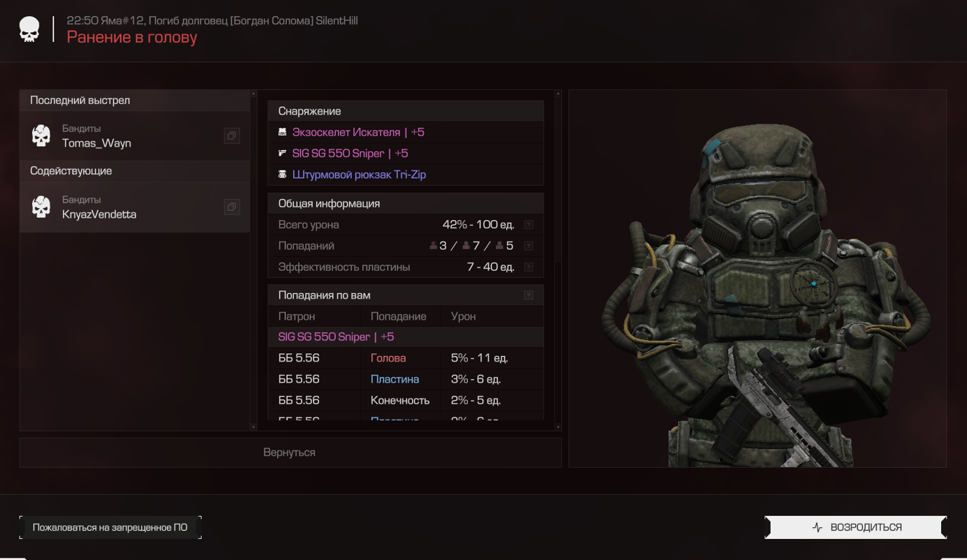Click the Попадание column header
The image size is (967, 560).
pos(399,316)
